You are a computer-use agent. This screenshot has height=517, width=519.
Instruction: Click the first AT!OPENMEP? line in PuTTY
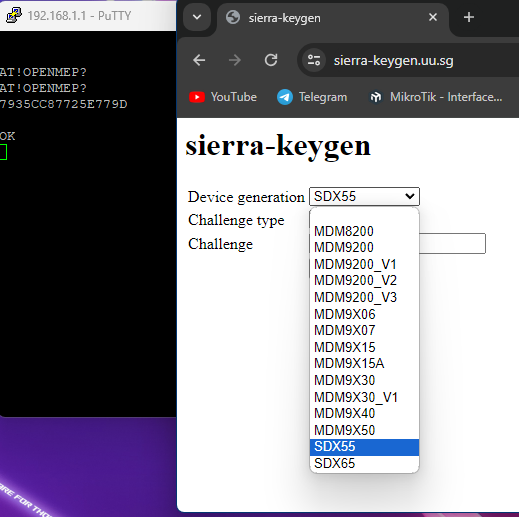(43, 72)
